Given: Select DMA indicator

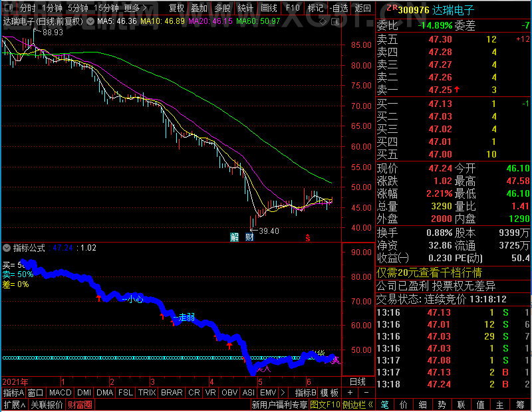Looking at the screenshot, I should 104,393.
